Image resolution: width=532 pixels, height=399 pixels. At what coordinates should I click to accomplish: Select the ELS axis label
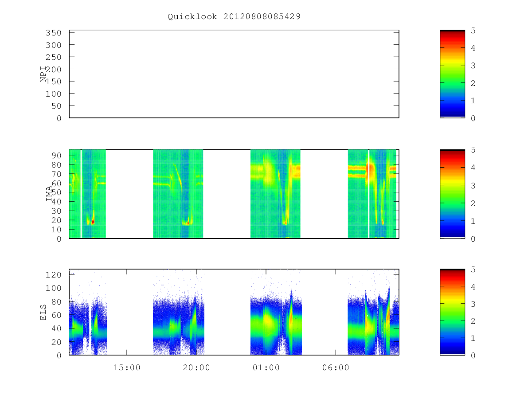[x=43, y=312]
